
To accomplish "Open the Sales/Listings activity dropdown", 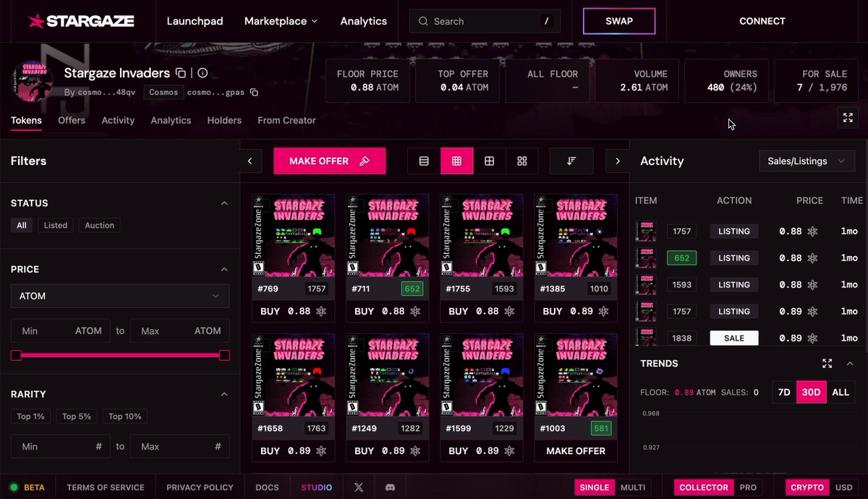I will coord(807,161).
